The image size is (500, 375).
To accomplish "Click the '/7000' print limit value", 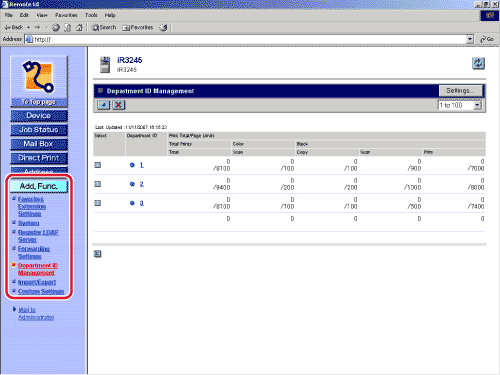I will (476, 169).
